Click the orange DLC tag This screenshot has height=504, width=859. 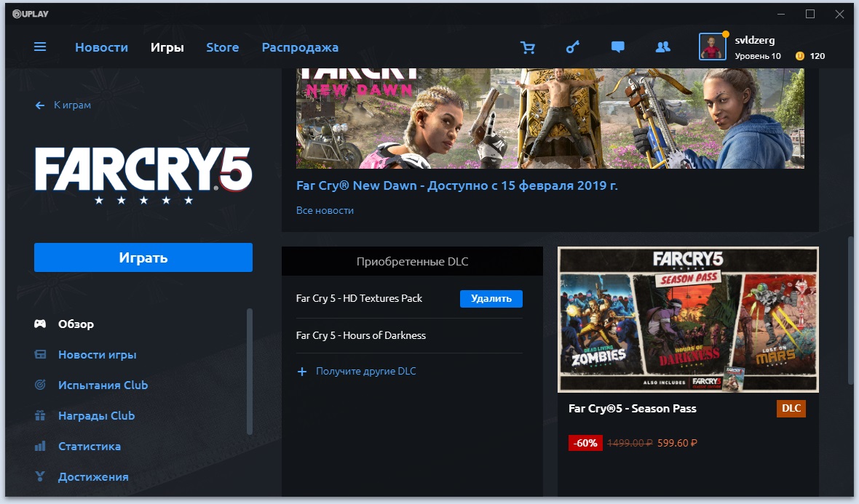click(791, 408)
